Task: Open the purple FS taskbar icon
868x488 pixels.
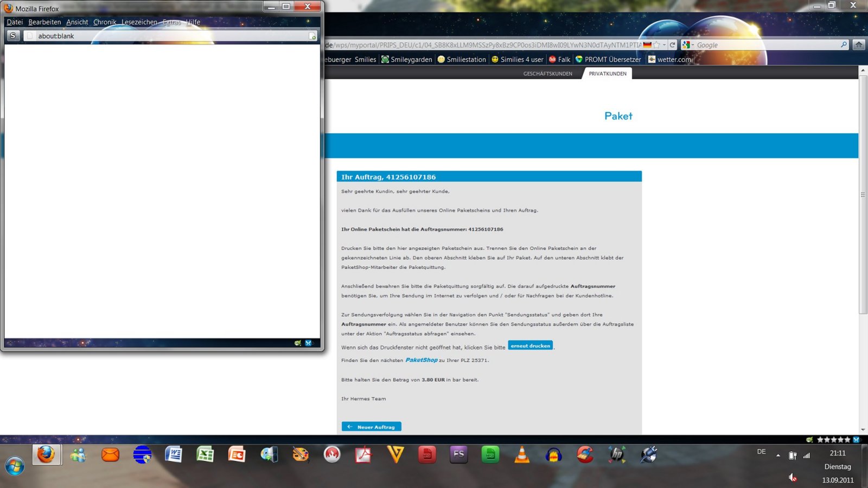Action: (458, 454)
